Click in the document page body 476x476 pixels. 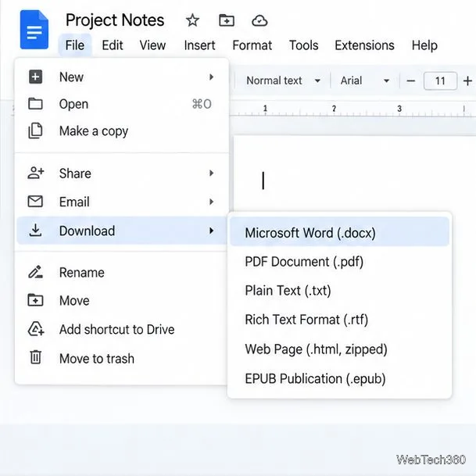pyautogui.click(x=355, y=173)
